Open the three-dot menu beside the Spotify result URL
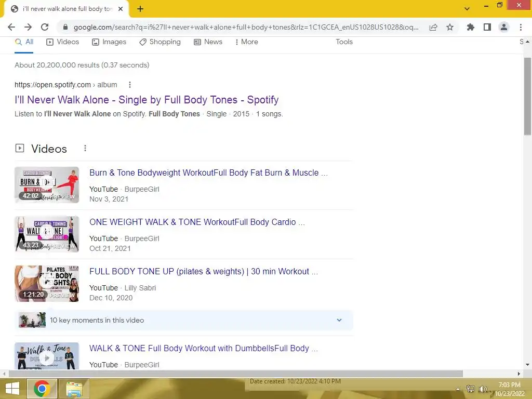This screenshot has width=532, height=399. pos(129,85)
